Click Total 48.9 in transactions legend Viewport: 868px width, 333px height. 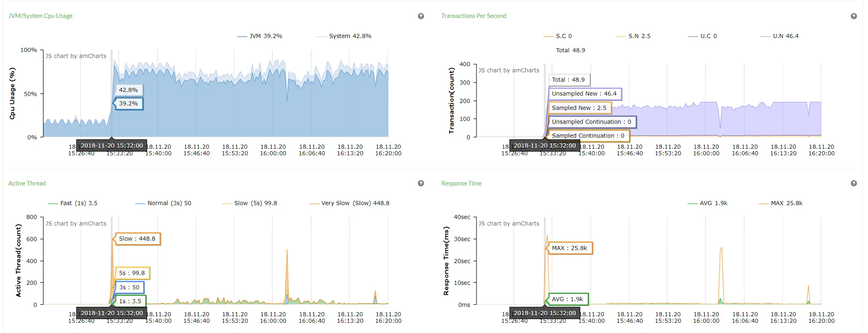[570, 50]
